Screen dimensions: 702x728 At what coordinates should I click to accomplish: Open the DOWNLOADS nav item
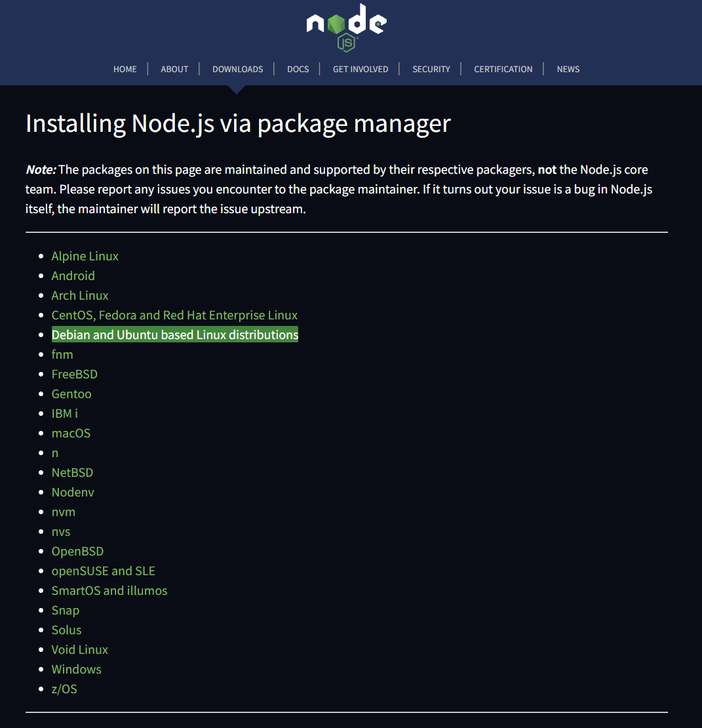pyautogui.click(x=237, y=69)
